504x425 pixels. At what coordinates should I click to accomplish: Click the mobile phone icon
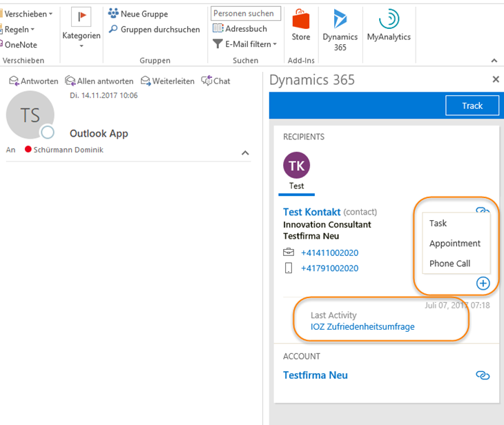point(289,268)
